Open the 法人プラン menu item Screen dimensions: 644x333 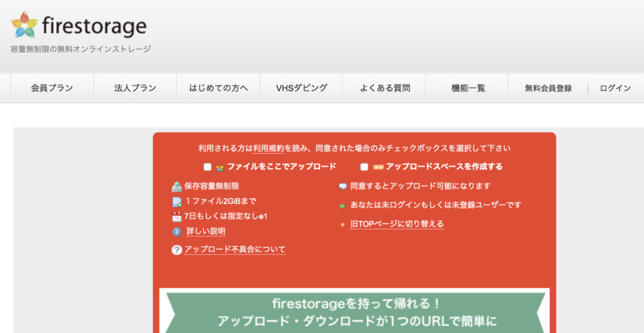coord(135,88)
